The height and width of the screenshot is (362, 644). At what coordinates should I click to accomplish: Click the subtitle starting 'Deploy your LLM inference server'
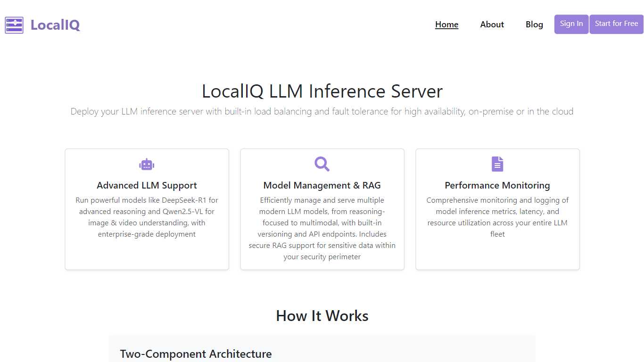(x=322, y=112)
